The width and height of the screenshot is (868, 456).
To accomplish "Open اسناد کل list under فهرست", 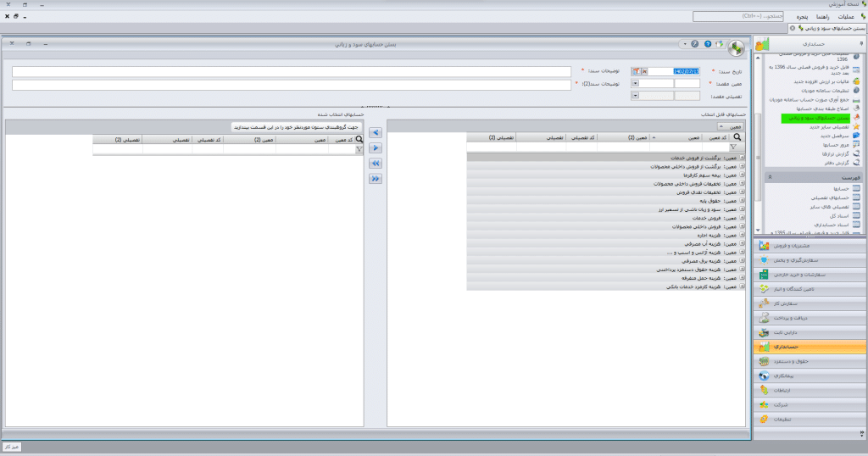I will click(x=839, y=216).
